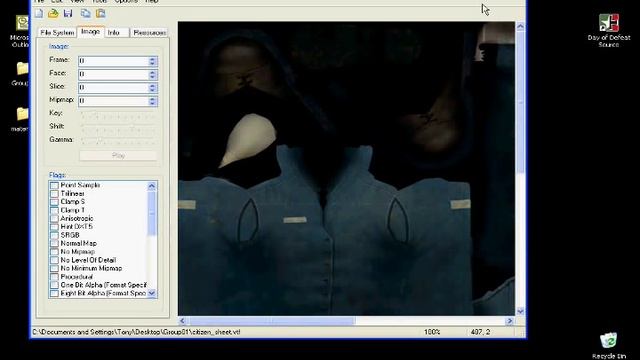Toggle the Normal Map flag

[x=54, y=243]
